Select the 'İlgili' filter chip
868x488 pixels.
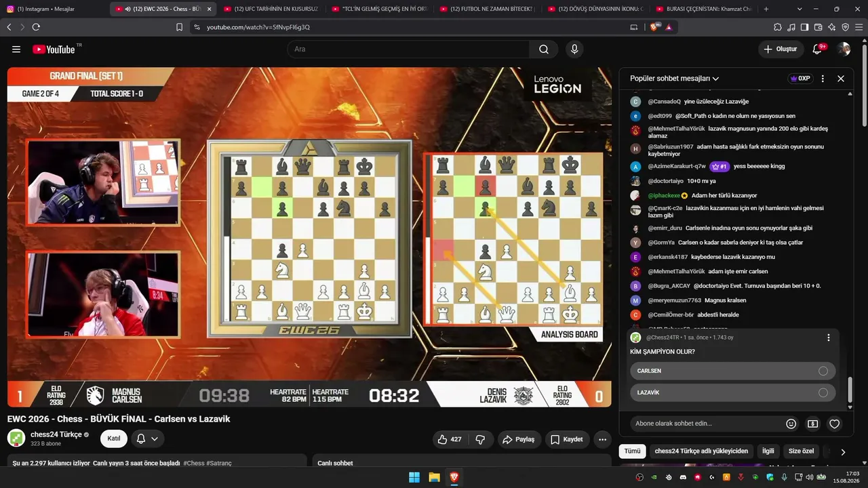click(x=768, y=451)
